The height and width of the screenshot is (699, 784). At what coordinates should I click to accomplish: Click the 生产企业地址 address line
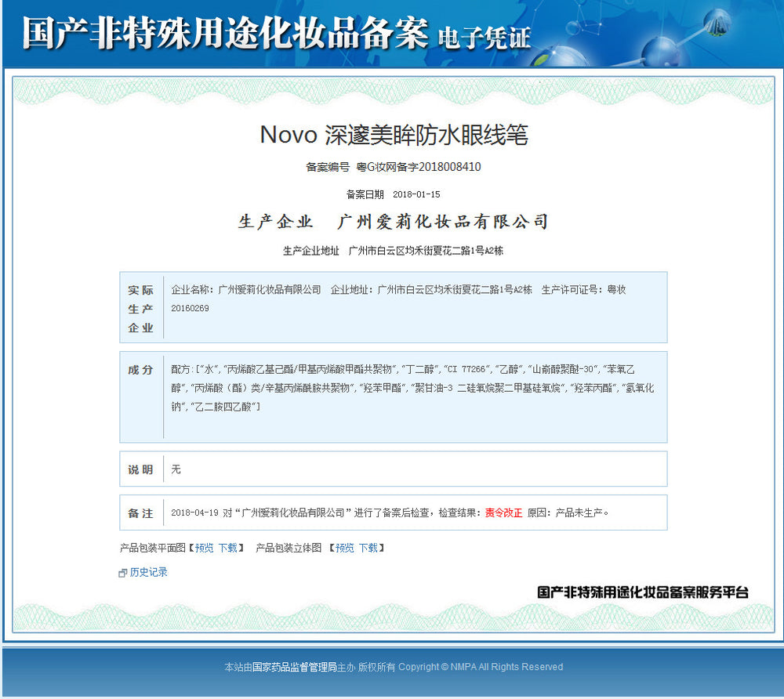click(x=393, y=251)
